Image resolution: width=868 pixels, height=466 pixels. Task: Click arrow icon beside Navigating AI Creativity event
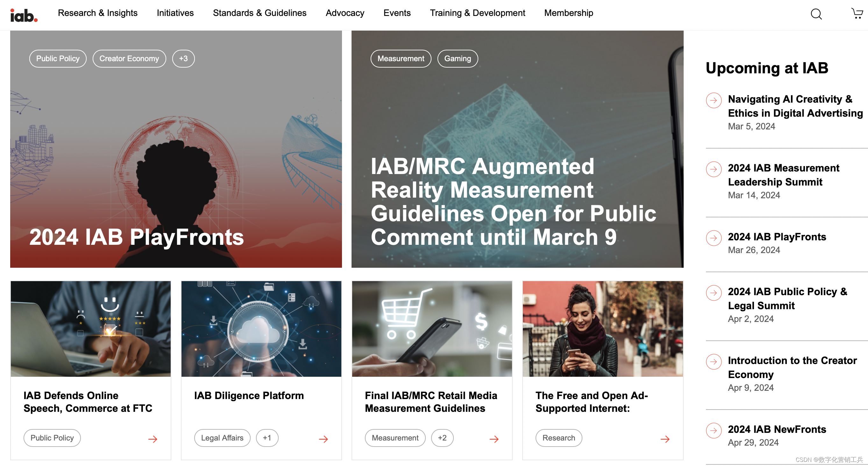pyautogui.click(x=713, y=100)
